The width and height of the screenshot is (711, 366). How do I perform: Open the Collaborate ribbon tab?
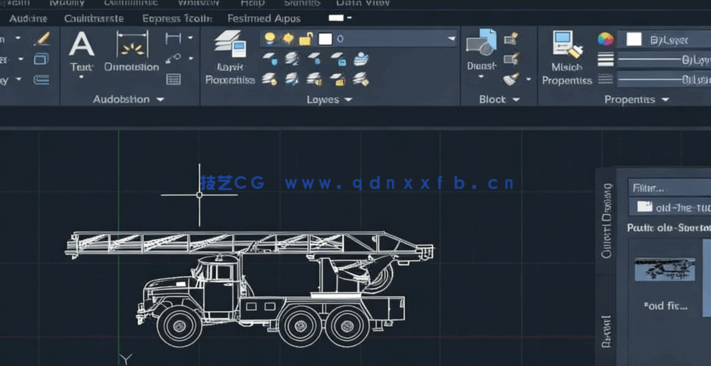click(x=94, y=19)
